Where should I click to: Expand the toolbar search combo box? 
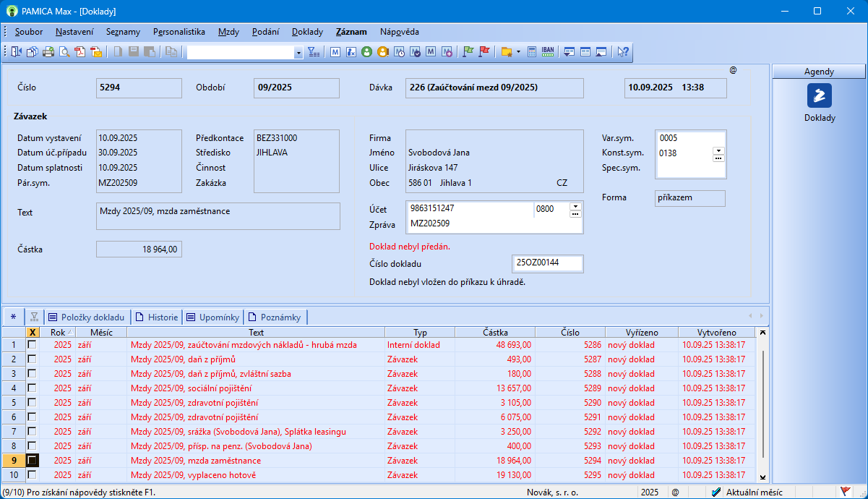tap(298, 53)
